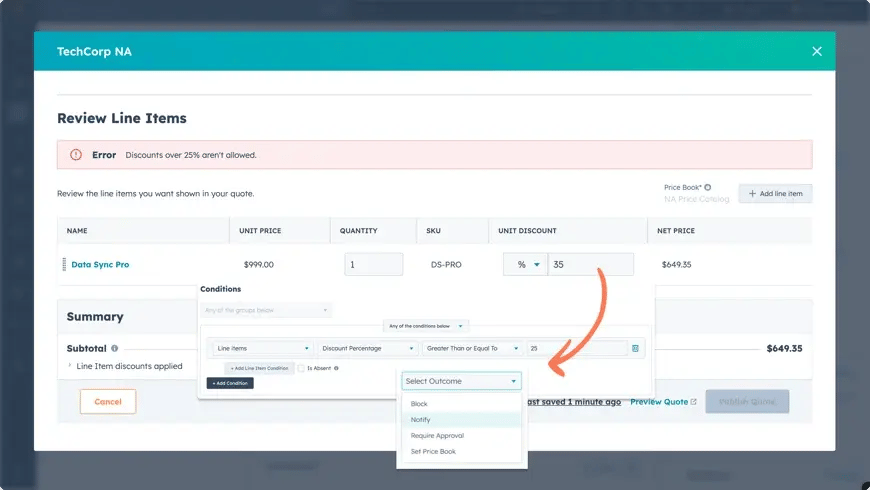Expand Line Item discounts applied
The image size is (870, 490).
tap(69, 366)
